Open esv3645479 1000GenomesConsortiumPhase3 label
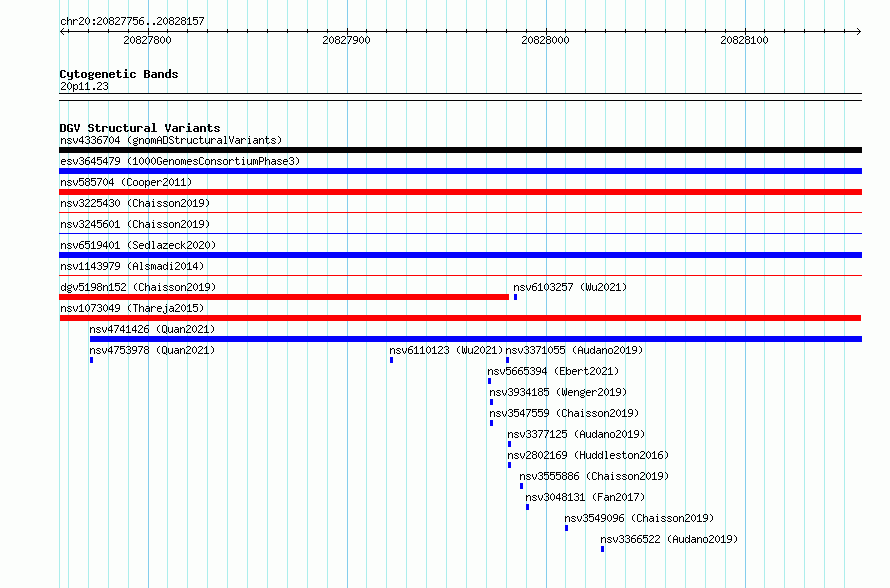 (180, 161)
